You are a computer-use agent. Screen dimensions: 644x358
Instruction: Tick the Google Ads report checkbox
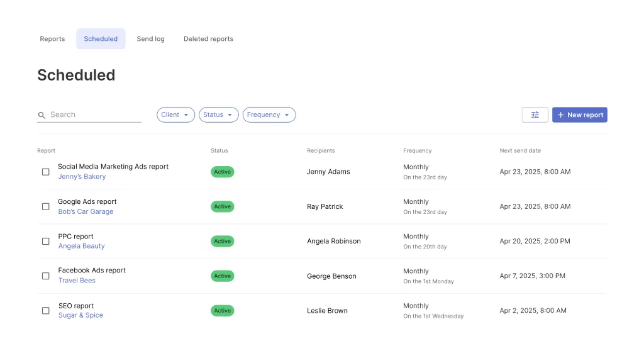click(x=45, y=206)
